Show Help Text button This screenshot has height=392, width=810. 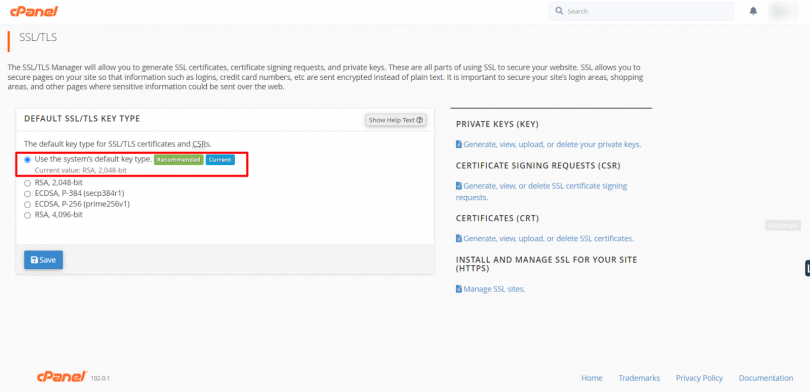click(396, 120)
